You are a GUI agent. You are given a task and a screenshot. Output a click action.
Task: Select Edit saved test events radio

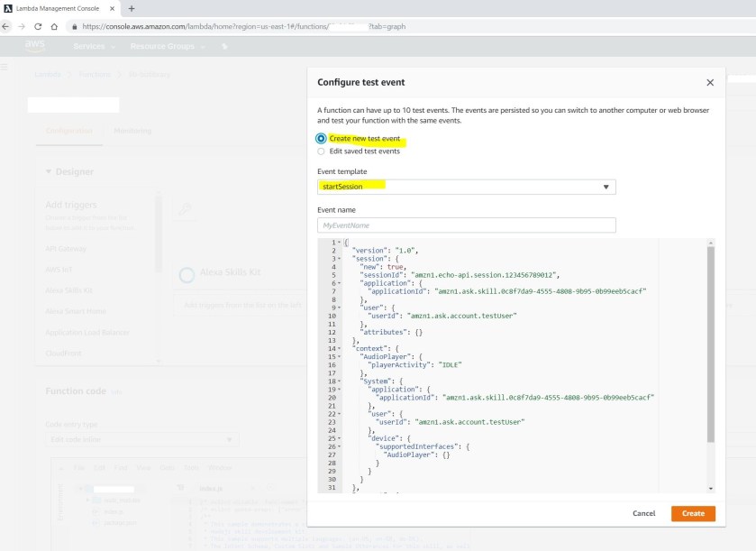321,152
